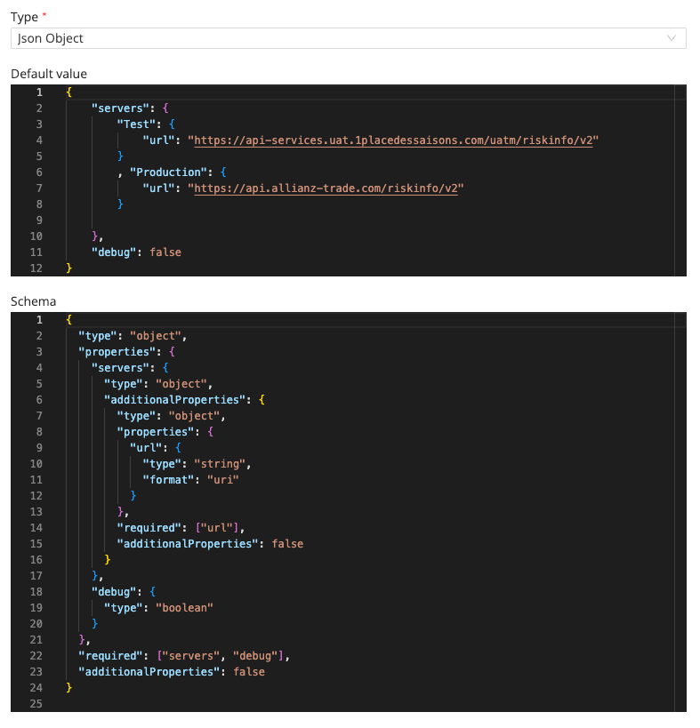Open the Type dropdown
This screenshot has height=728, width=700.
point(347,38)
